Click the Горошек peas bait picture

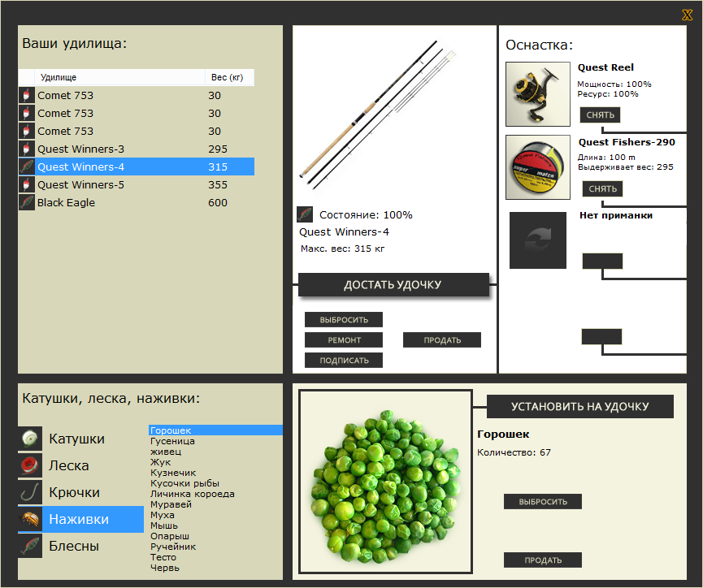pos(385,482)
